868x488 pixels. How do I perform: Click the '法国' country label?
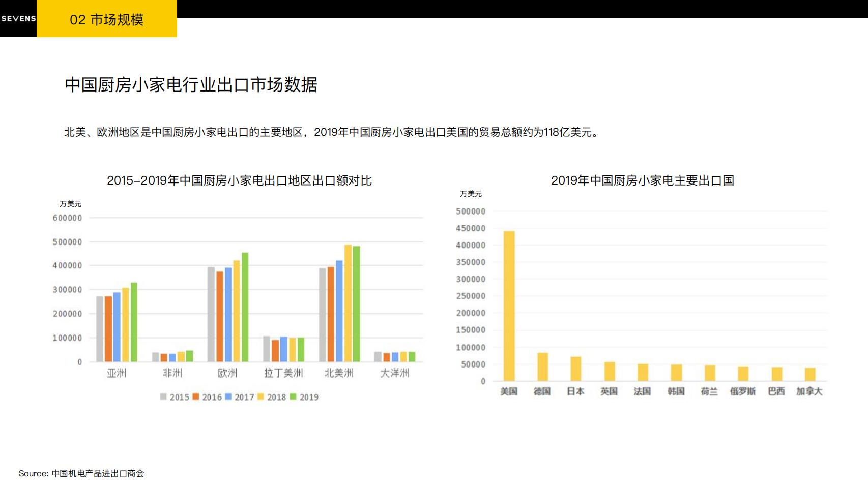[642, 391]
